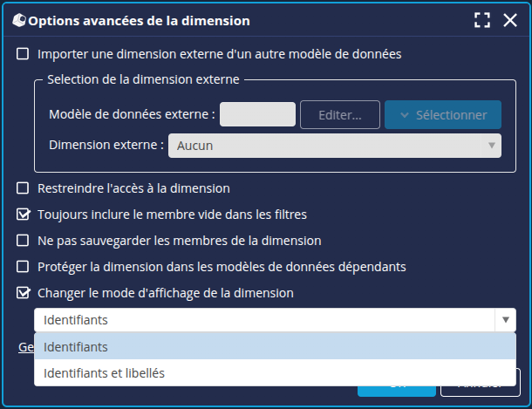The image size is (532, 409).
Task: Maximize the dialog with the fullscreen icon
Action: click(481, 20)
